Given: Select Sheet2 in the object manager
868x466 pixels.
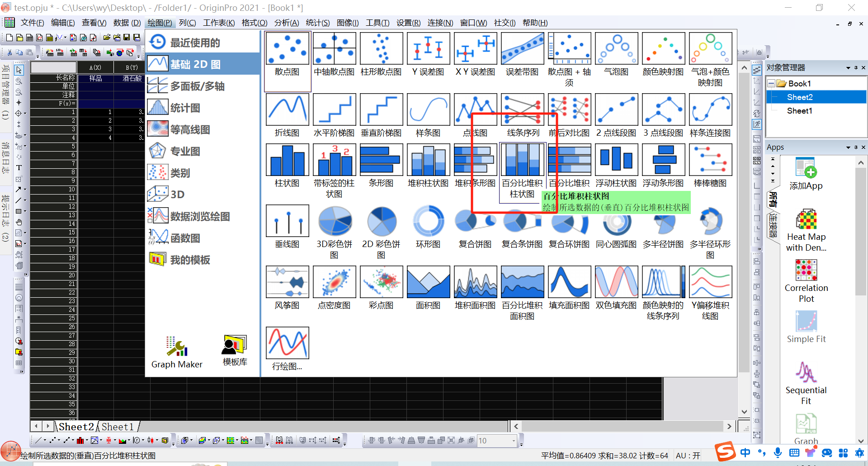Looking at the screenshot, I should tap(799, 97).
